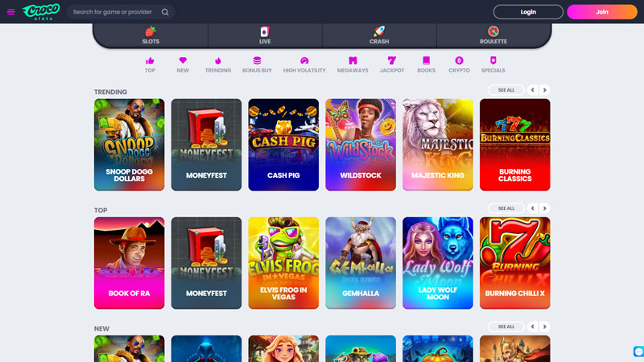Switch to the Roulette tab
This screenshot has width=644, height=362.
493,35
